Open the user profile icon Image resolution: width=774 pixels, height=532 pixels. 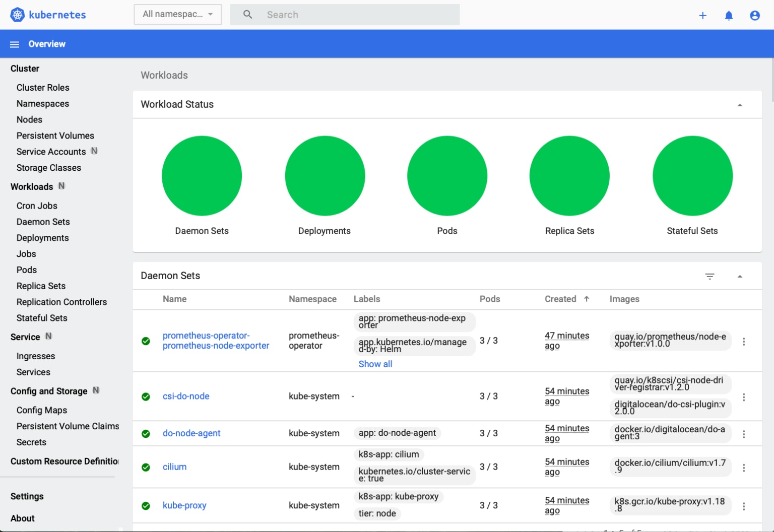(x=754, y=15)
